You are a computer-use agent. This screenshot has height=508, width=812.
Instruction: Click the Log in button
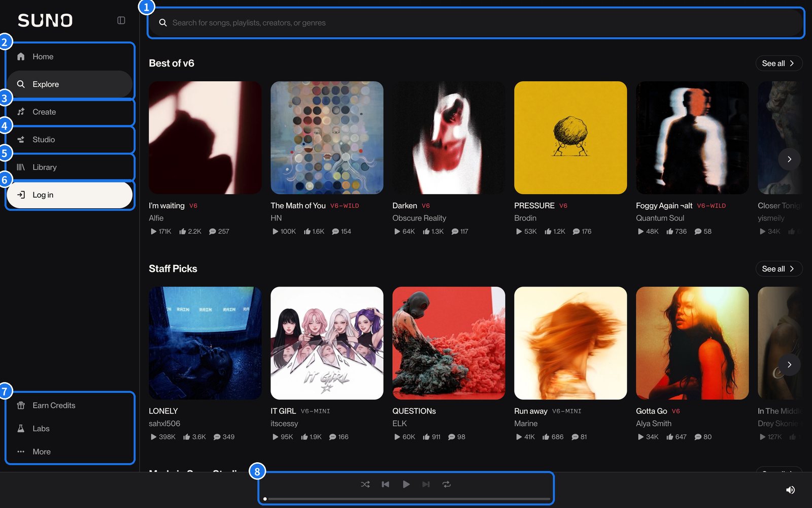pos(70,195)
